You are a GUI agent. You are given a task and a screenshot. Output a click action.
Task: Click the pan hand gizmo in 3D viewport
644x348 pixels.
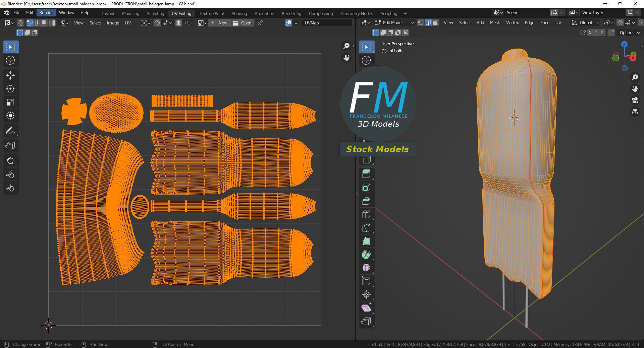pos(635,89)
